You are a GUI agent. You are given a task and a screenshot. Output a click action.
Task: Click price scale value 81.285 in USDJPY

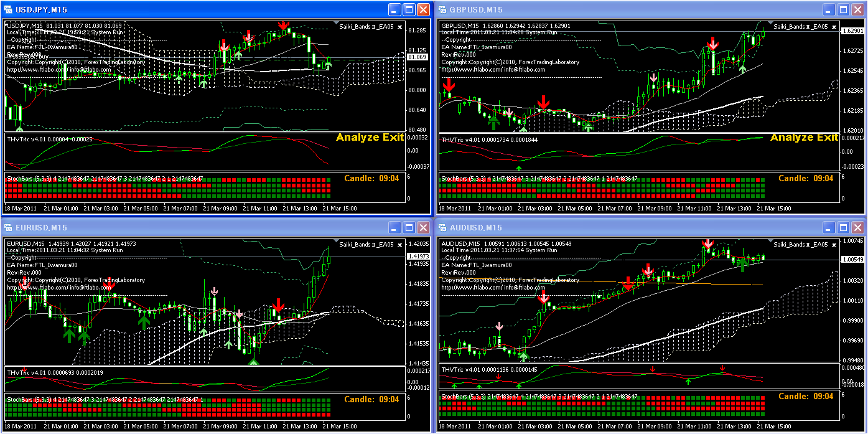pyautogui.click(x=416, y=30)
